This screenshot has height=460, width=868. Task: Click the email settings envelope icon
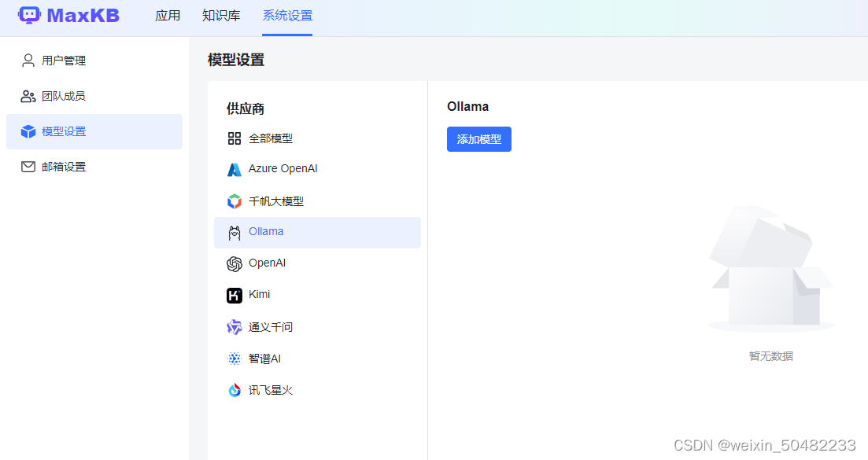click(28, 167)
